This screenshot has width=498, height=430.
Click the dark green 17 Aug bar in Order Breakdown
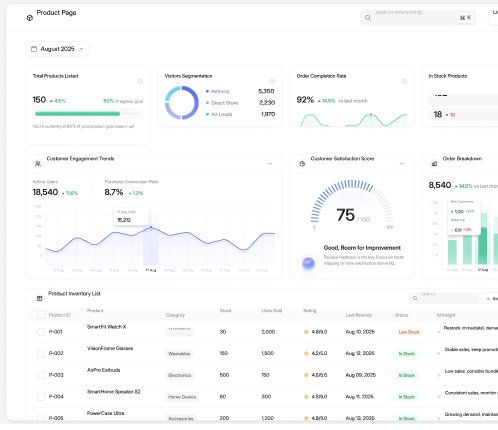(482, 246)
